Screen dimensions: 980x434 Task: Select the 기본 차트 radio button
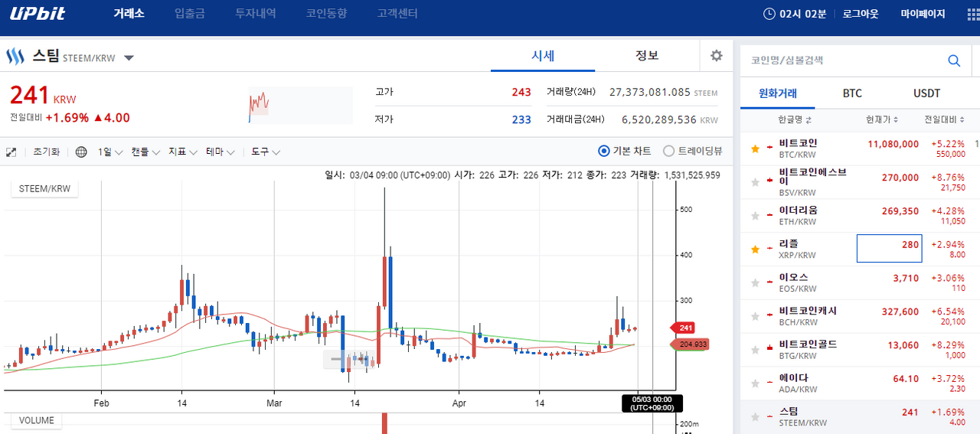(x=603, y=151)
